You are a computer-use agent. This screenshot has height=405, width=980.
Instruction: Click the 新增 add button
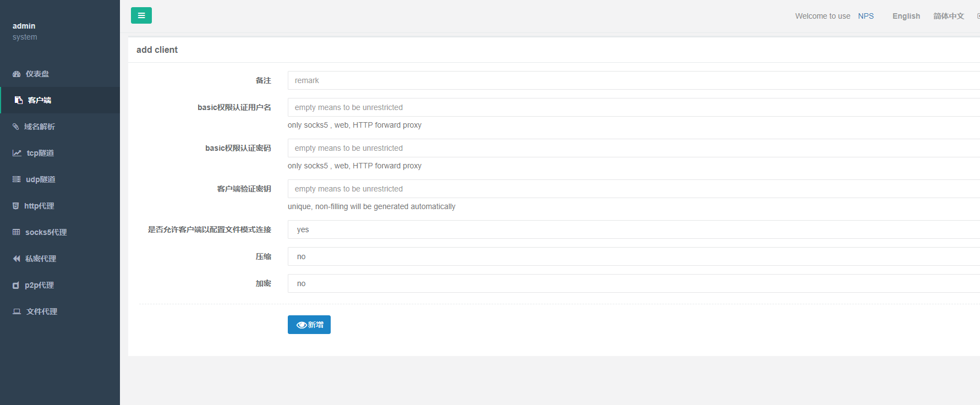(x=309, y=325)
